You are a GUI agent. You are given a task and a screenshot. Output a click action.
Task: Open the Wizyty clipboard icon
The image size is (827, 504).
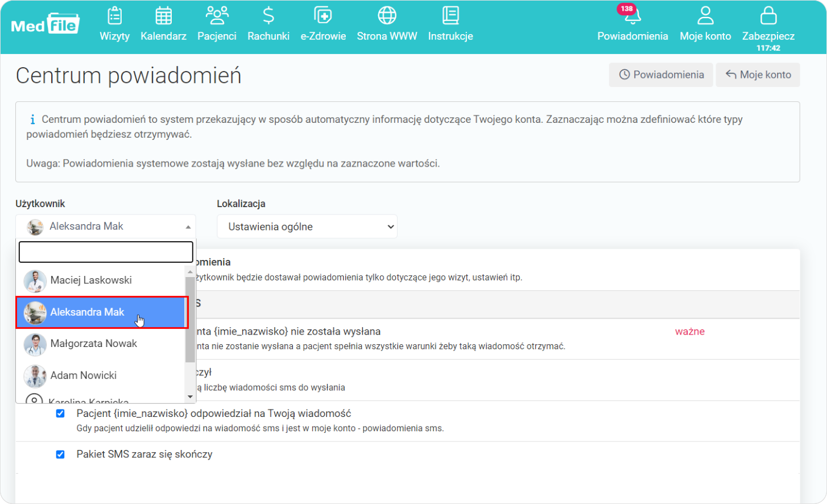coord(115,15)
